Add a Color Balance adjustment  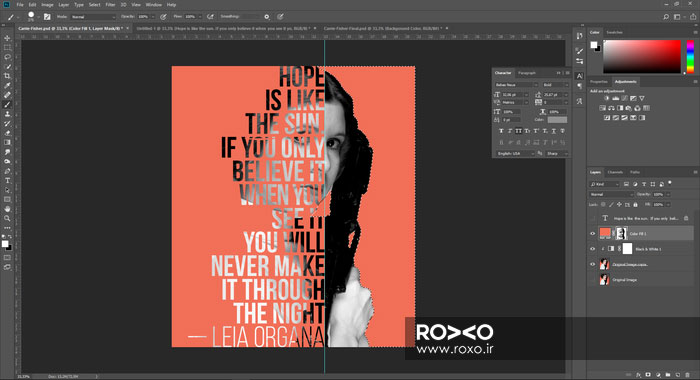click(x=611, y=108)
